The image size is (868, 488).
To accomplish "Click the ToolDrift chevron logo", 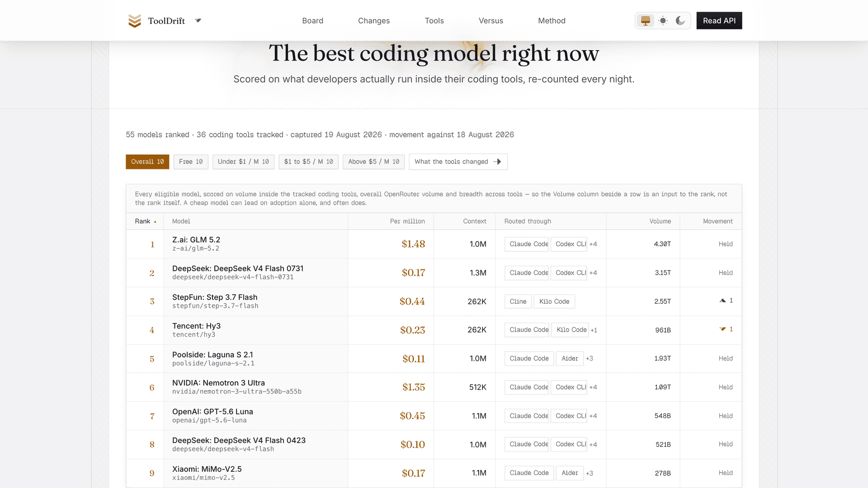I will click(x=135, y=21).
